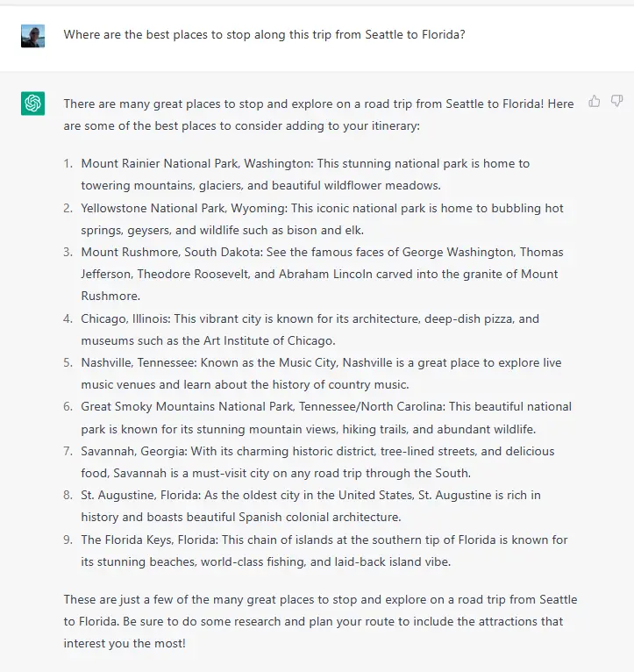
Task: Click the Savannah, Georgia list entry
Action: [317, 462]
